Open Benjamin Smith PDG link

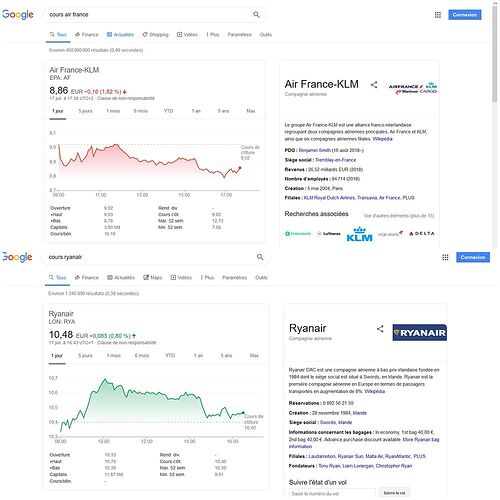click(x=315, y=150)
